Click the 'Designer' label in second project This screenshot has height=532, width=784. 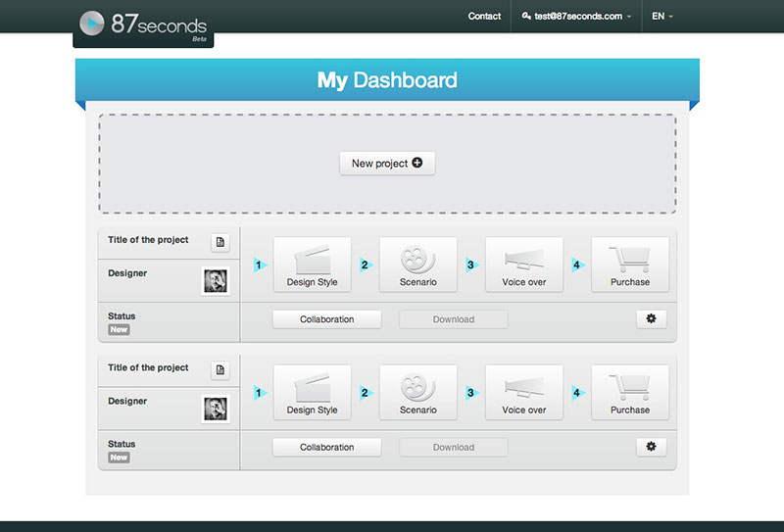127,401
